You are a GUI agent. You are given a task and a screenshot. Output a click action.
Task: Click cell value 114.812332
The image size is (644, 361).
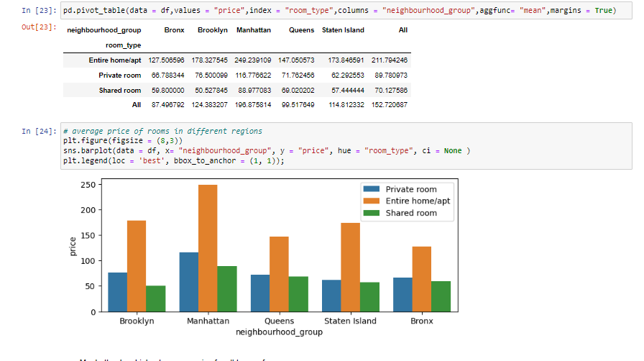(346, 105)
